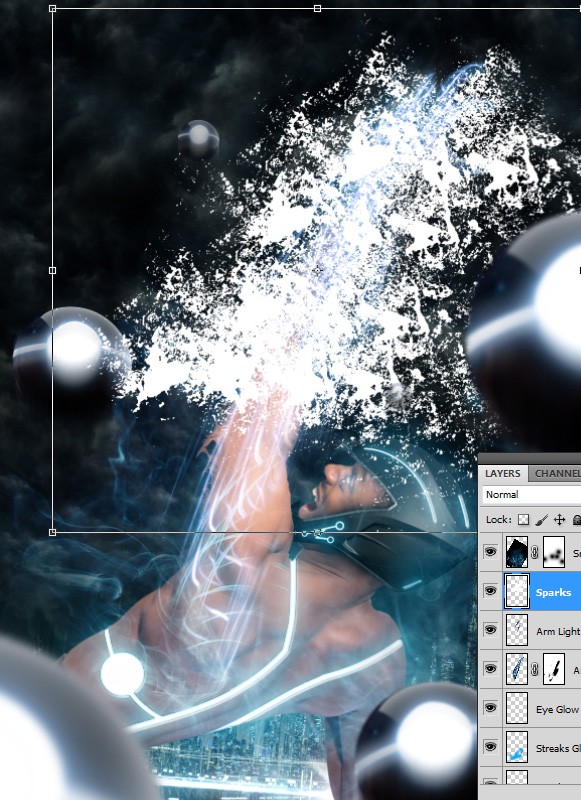The height and width of the screenshot is (800, 581).
Task: Click the transform box left-middle handle
Action: 53,270
